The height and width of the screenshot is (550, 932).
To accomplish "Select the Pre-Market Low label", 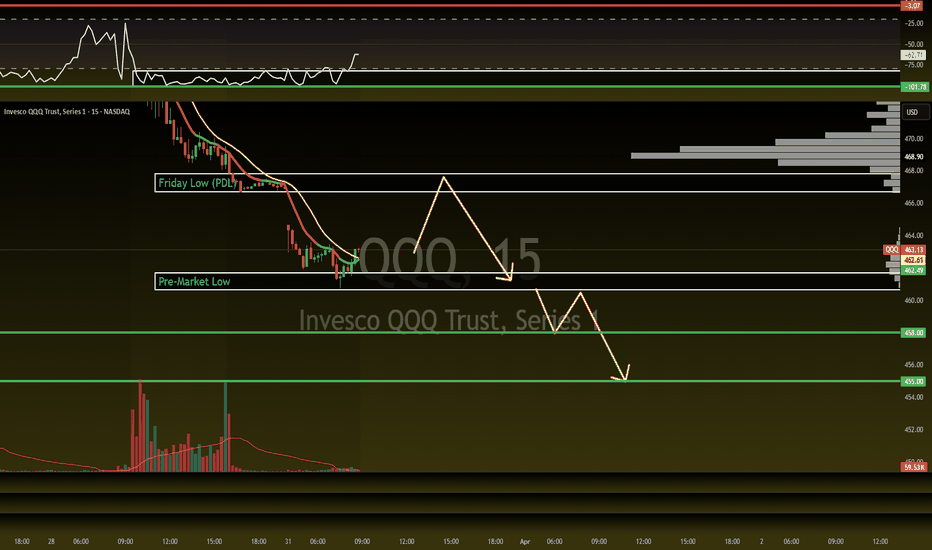I will (194, 281).
